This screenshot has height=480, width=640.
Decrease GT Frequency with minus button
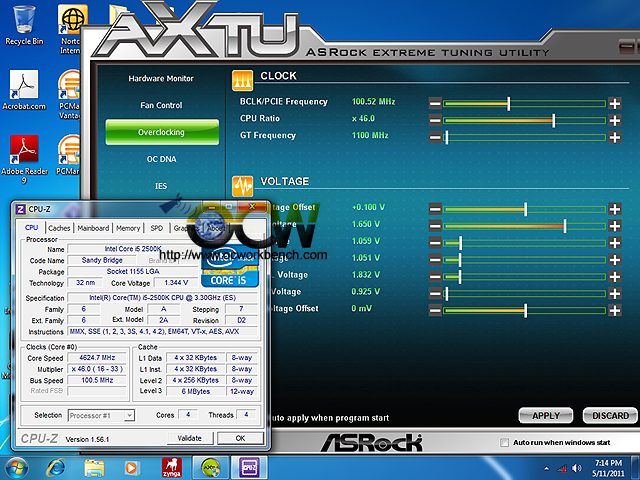coord(435,137)
